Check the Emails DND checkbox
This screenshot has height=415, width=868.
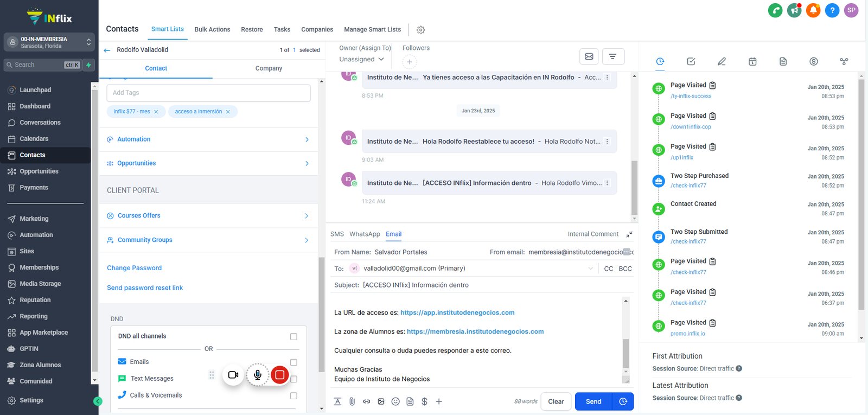tap(293, 362)
